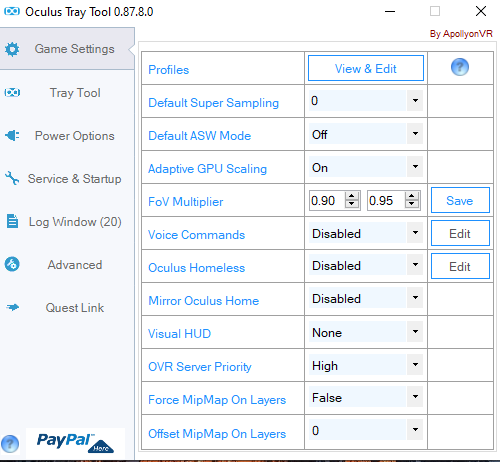
Task: Click the By ApollyonVR credit text
Action: click(461, 34)
